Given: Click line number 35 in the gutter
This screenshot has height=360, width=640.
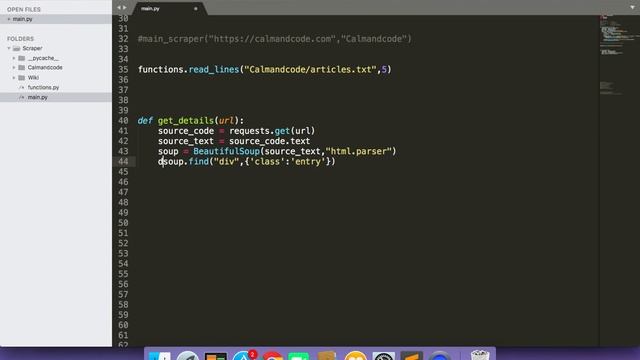Looking at the screenshot, I should pos(123,70).
